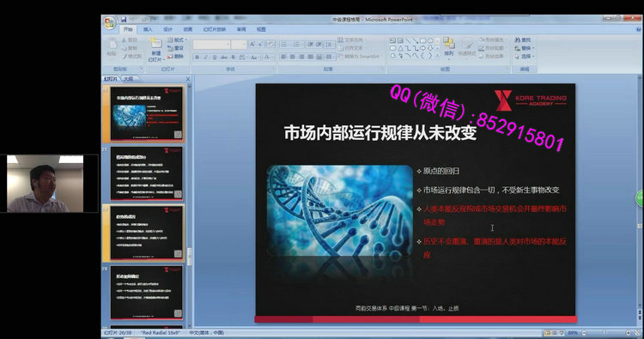Select slide 29 thumbnail in slide panel
Screen dimensions: 644x339
(x=147, y=293)
